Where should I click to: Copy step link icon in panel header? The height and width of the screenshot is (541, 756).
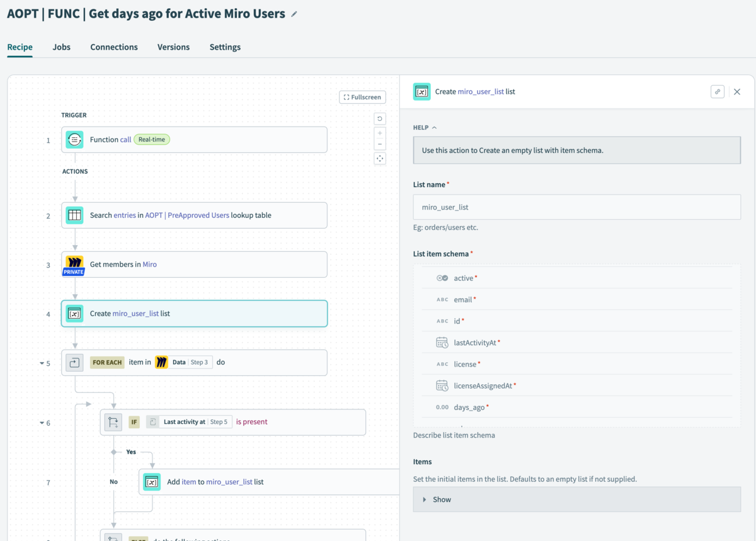click(x=718, y=91)
